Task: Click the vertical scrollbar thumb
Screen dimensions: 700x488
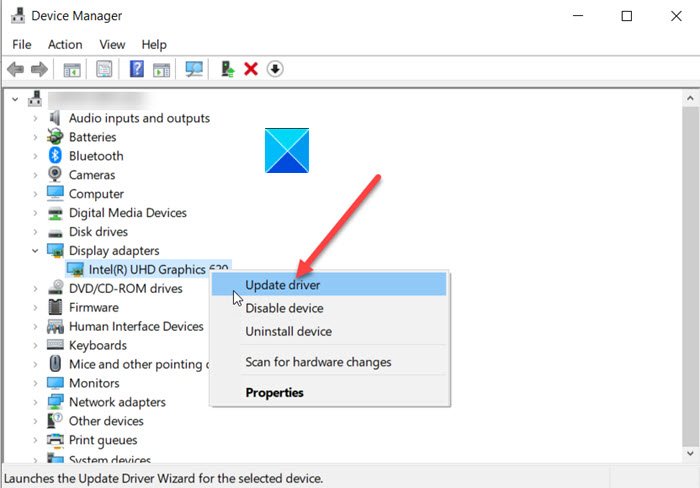Action: (x=690, y=276)
